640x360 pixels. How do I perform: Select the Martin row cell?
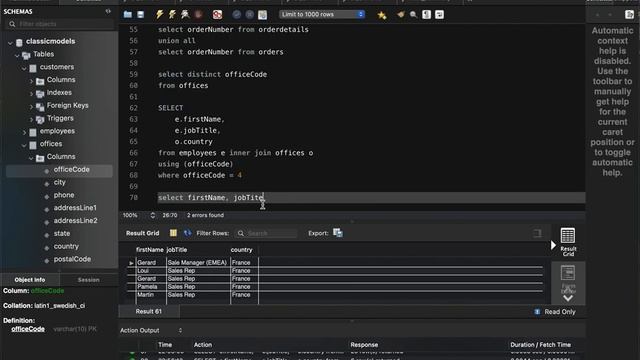click(x=151, y=295)
